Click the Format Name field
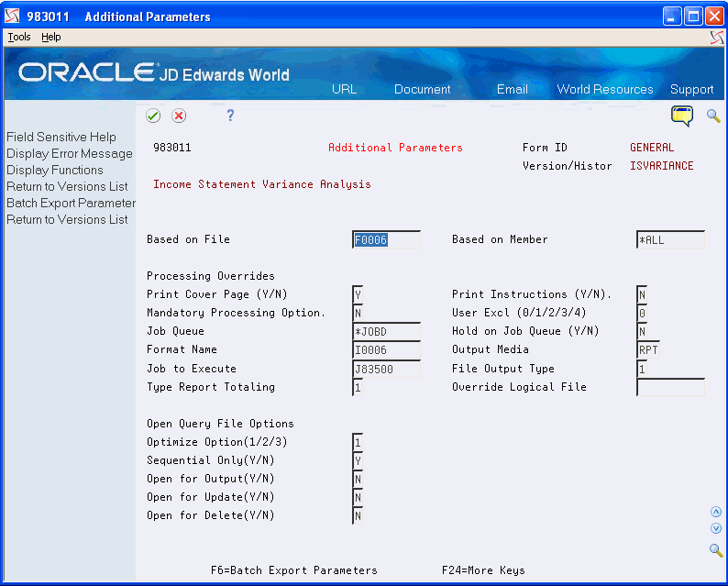 tap(386, 349)
